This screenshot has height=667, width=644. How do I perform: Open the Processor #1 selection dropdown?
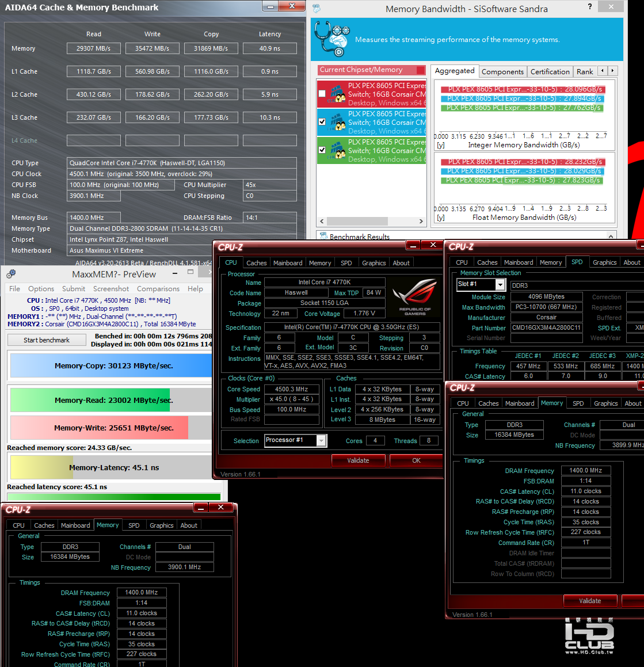(x=322, y=441)
